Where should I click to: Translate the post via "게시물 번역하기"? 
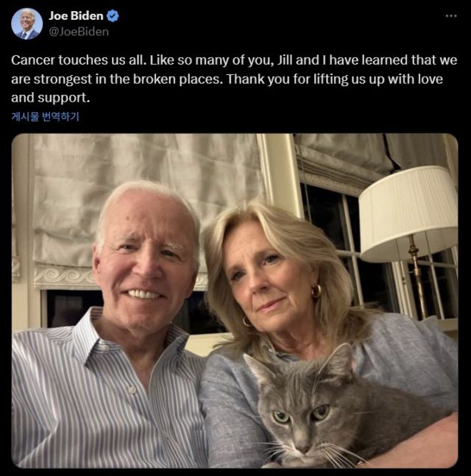tap(46, 116)
